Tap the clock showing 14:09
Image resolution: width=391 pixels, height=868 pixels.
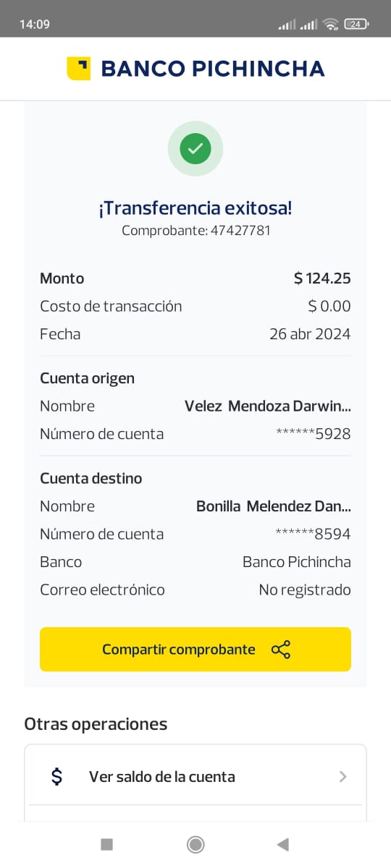point(34,24)
